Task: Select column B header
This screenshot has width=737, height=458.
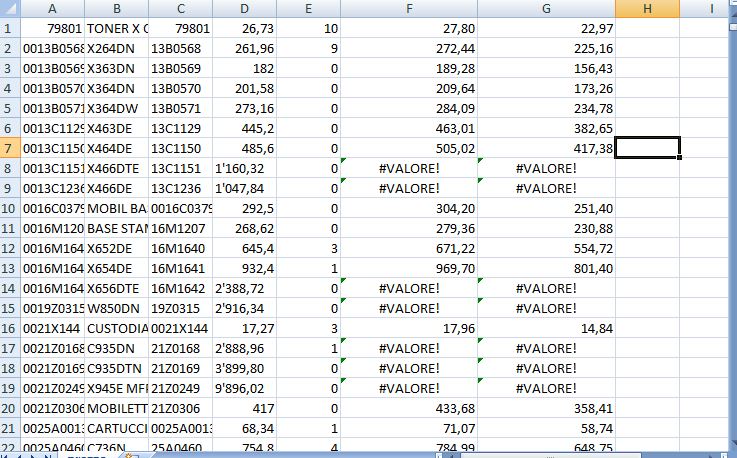Action: click(117, 8)
